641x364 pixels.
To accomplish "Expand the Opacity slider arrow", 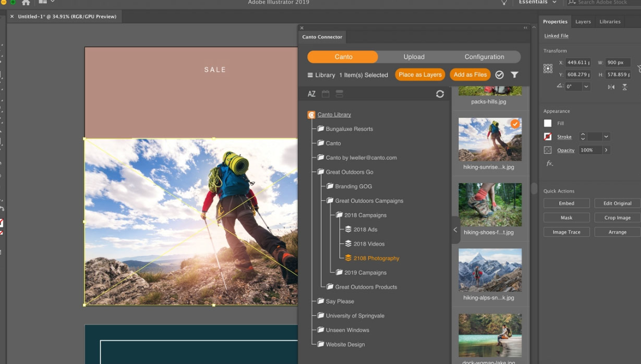I will (606, 150).
